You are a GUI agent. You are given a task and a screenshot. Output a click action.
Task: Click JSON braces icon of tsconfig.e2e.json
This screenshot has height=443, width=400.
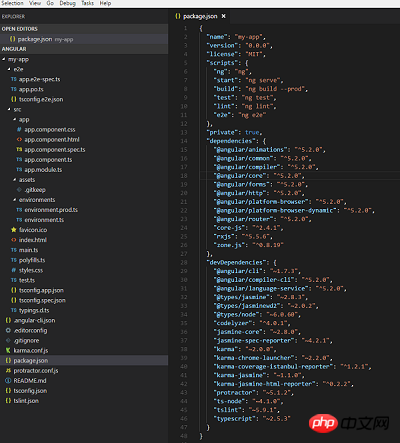coord(14,99)
